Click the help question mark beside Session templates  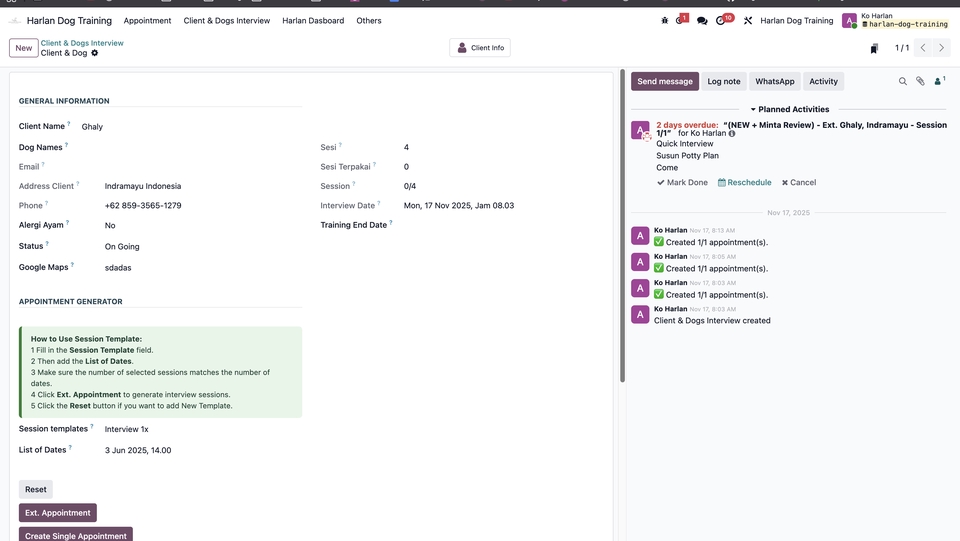tap(92, 427)
